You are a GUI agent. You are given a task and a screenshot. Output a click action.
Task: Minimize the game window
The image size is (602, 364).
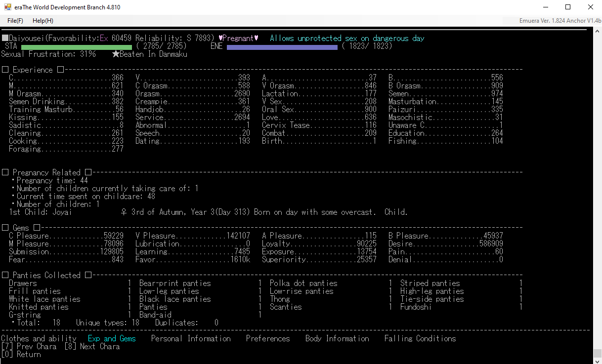(546, 7)
